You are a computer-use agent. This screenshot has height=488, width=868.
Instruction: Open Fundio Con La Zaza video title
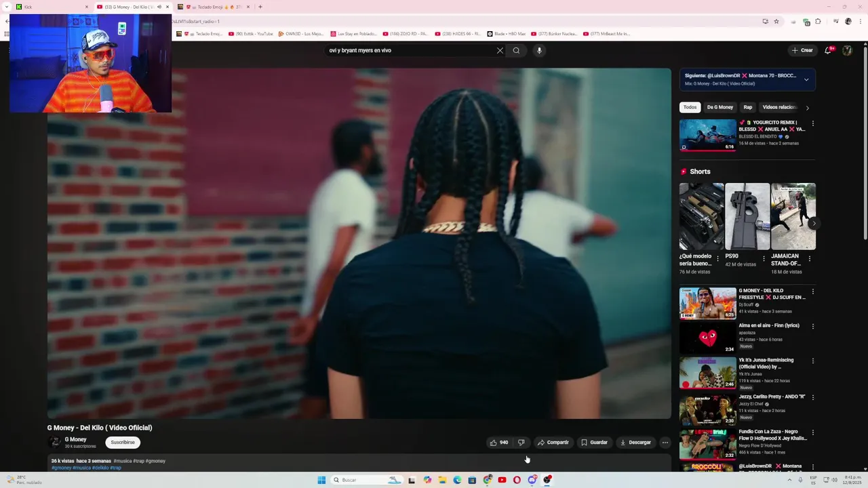[x=773, y=434]
